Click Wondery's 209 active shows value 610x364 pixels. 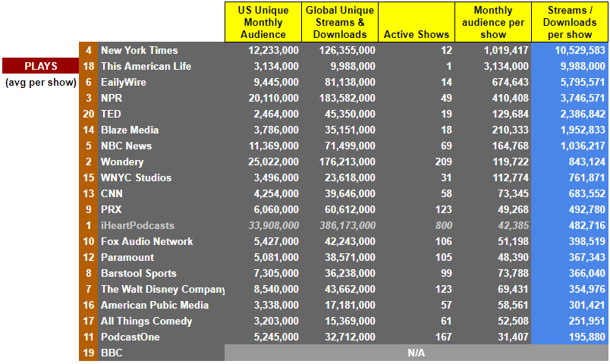(444, 162)
